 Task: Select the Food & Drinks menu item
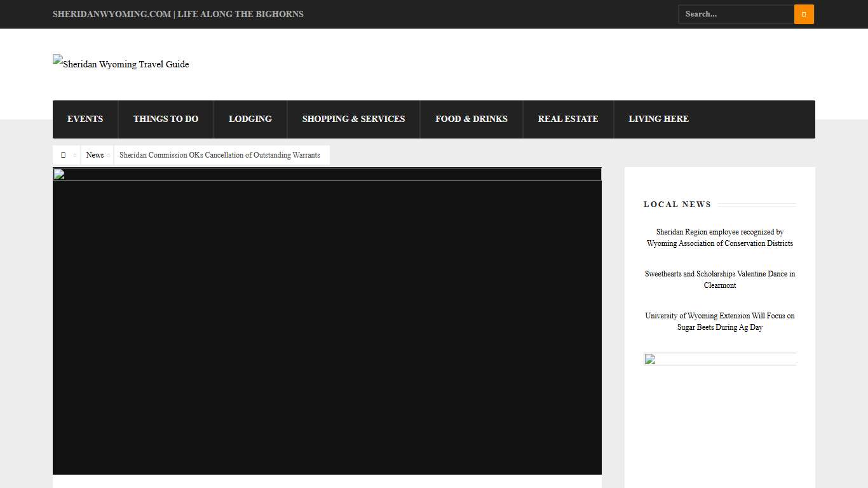coord(471,119)
